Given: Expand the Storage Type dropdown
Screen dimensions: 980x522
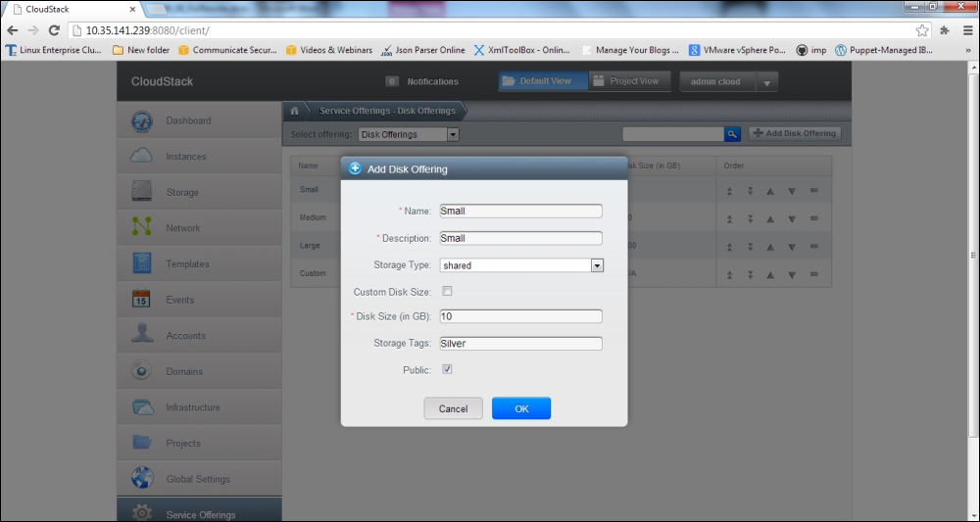Looking at the screenshot, I should (596, 265).
